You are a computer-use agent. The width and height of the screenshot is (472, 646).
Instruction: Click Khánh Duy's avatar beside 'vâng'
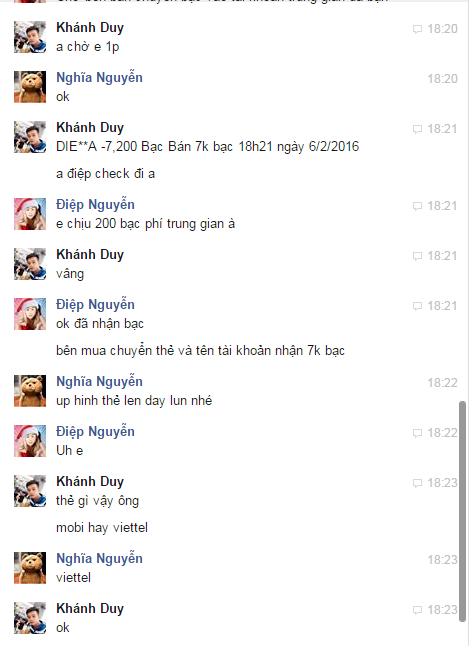tap(30, 264)
